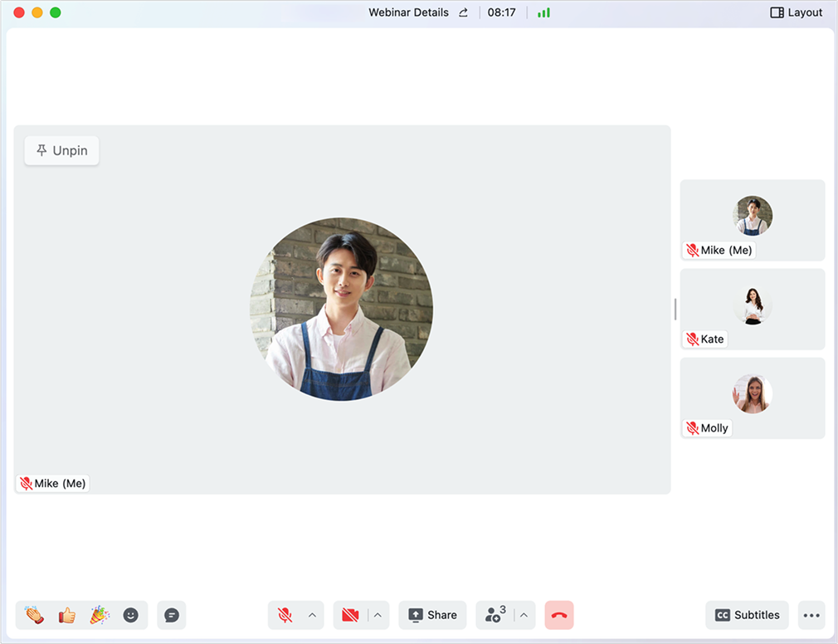Send thumbs up reaction
Viewport: 838px width, 644px height.
point(67,615)
